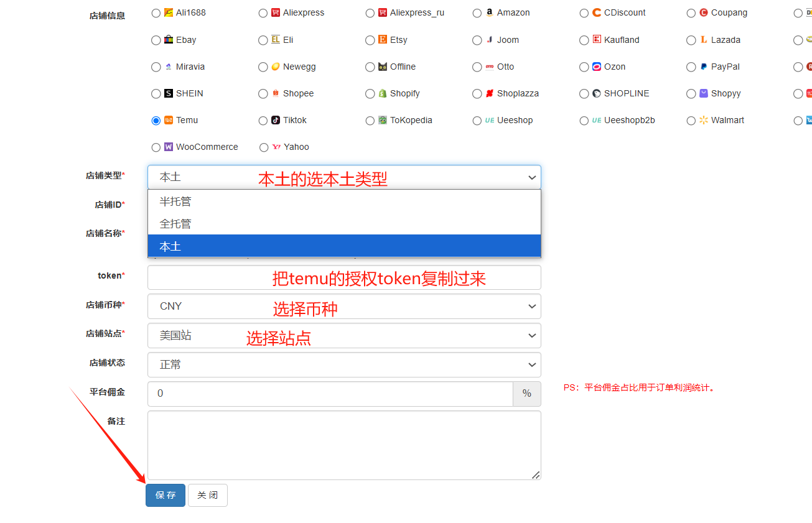
Task: Open the 店铺状态 正常 dropdown
Action: pos(344,364)
